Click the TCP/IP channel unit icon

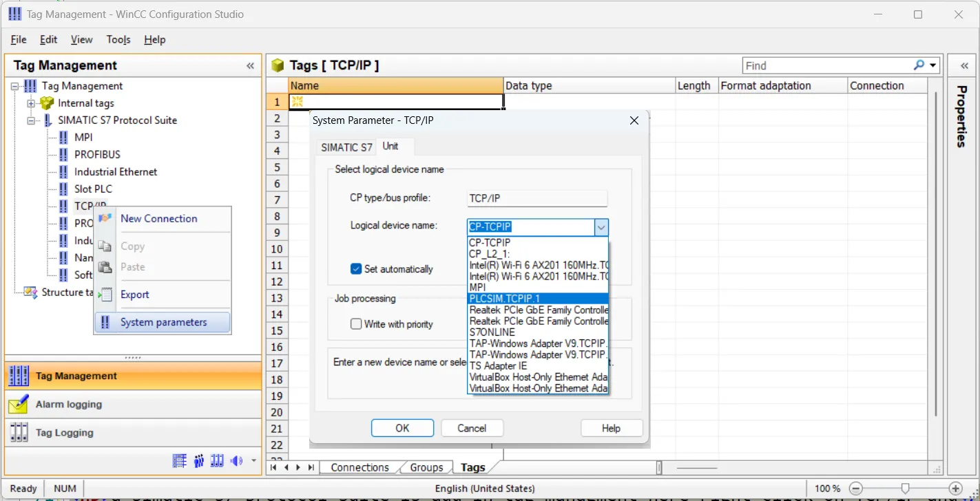tap(63, 206)
